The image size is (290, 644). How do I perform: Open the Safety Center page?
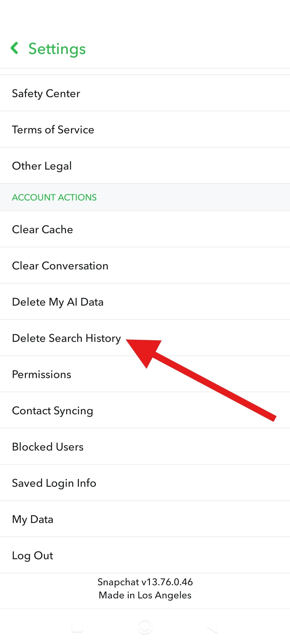pyautogui.click(x=46, y=93)
